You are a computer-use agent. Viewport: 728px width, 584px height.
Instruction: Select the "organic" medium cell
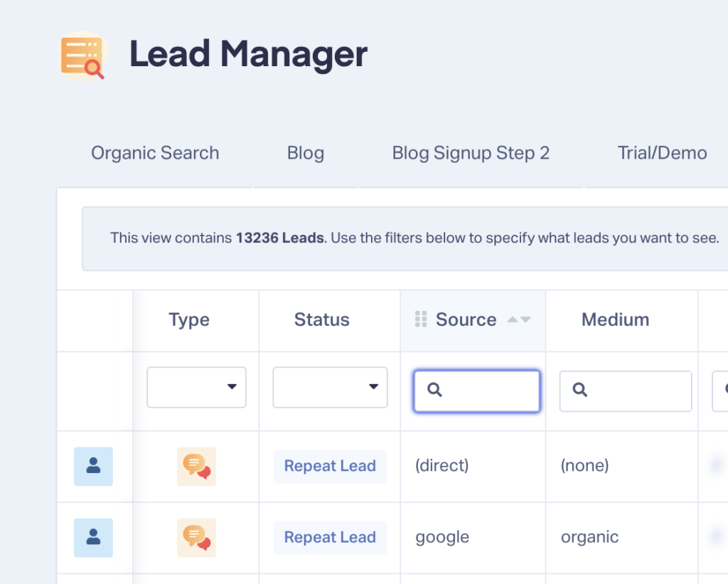(589, 538)
